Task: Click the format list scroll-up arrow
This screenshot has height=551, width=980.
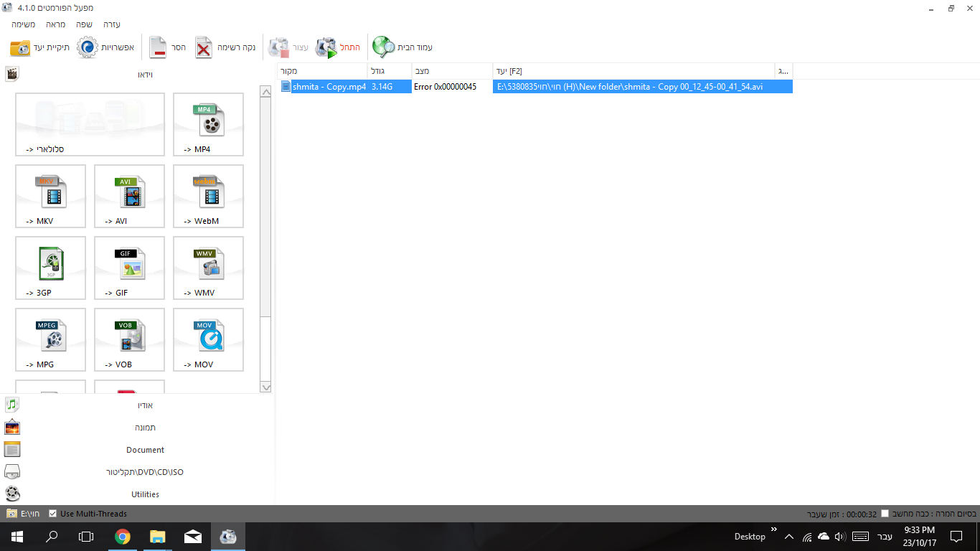Action: 265,90
